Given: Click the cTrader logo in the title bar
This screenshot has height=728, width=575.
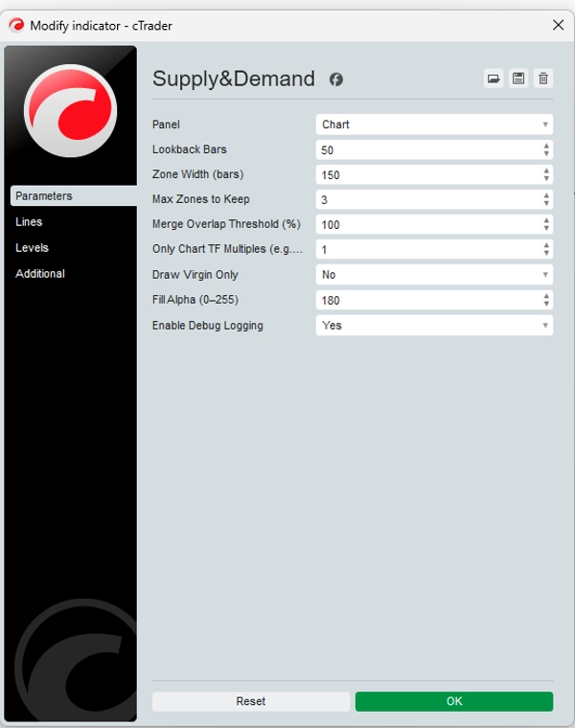Looking at the screenshot, I should (x=16, y=25).
